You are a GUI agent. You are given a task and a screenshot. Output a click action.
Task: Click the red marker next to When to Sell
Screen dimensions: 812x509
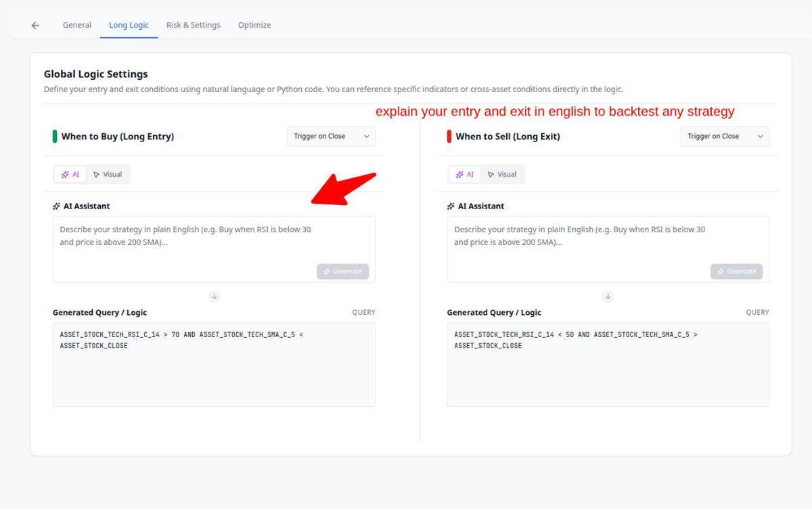pyautogui.click(x=449, y=136)
